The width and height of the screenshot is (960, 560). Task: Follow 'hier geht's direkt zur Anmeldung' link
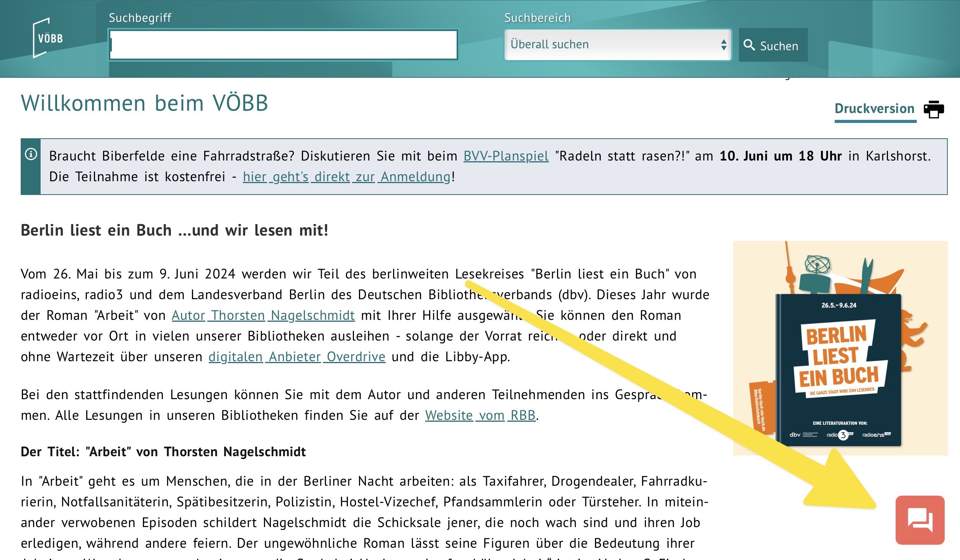point(347,177)
